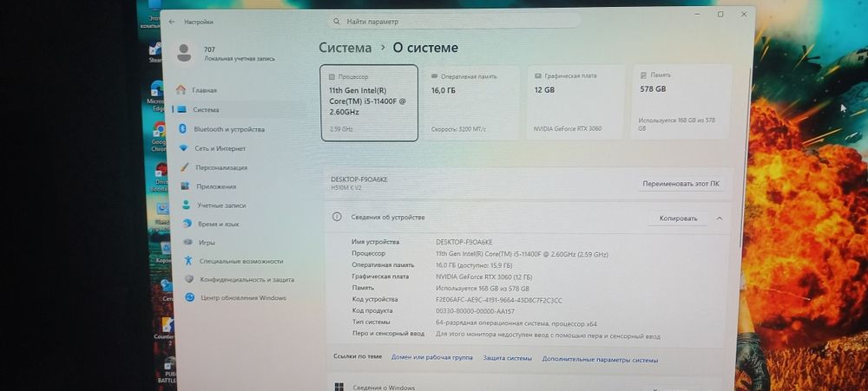The height and width of the screenshot is (391, 868).
Task: Collapse the Сведения об устройстве section chevron
Action: click(x=719, y=218)
